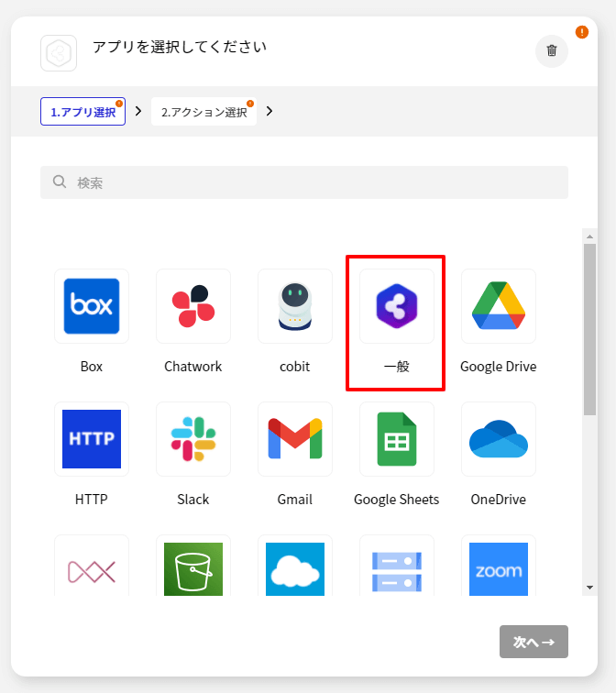Pick the OneDrive cloud app icon
This screenshot has height=693, width=616.
(499, 439)
